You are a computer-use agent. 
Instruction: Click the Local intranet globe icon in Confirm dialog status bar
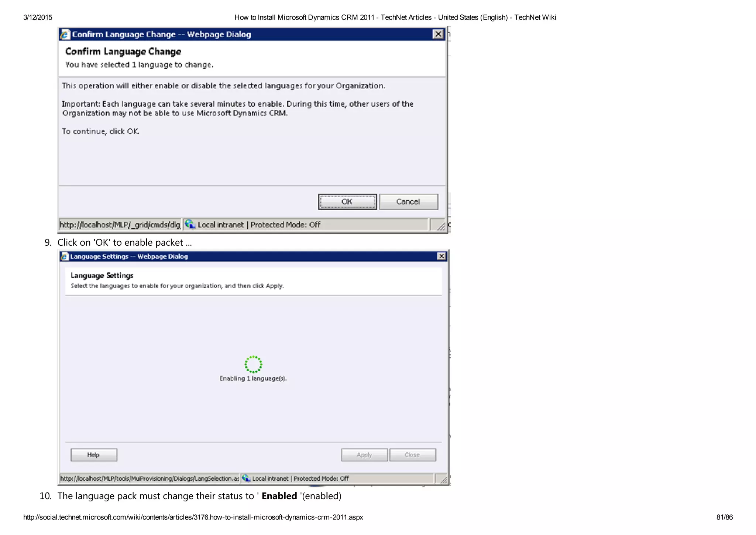click(190, 224)
